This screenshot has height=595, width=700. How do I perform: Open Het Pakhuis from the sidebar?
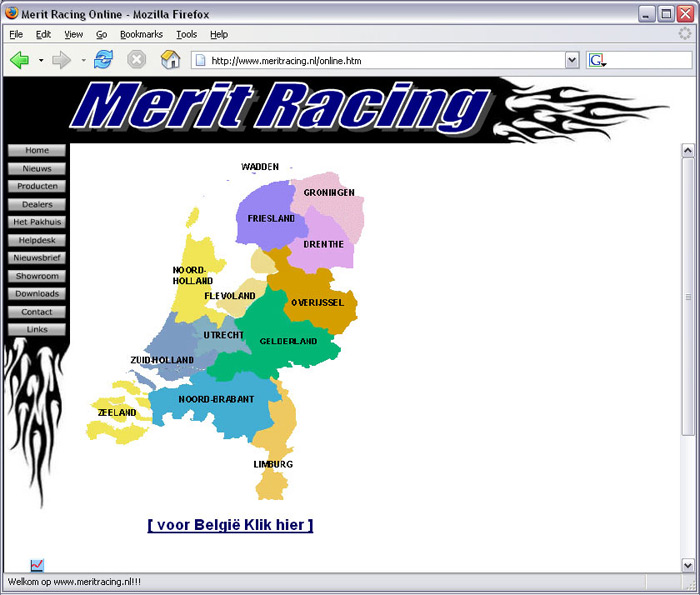tap(37, 222)
